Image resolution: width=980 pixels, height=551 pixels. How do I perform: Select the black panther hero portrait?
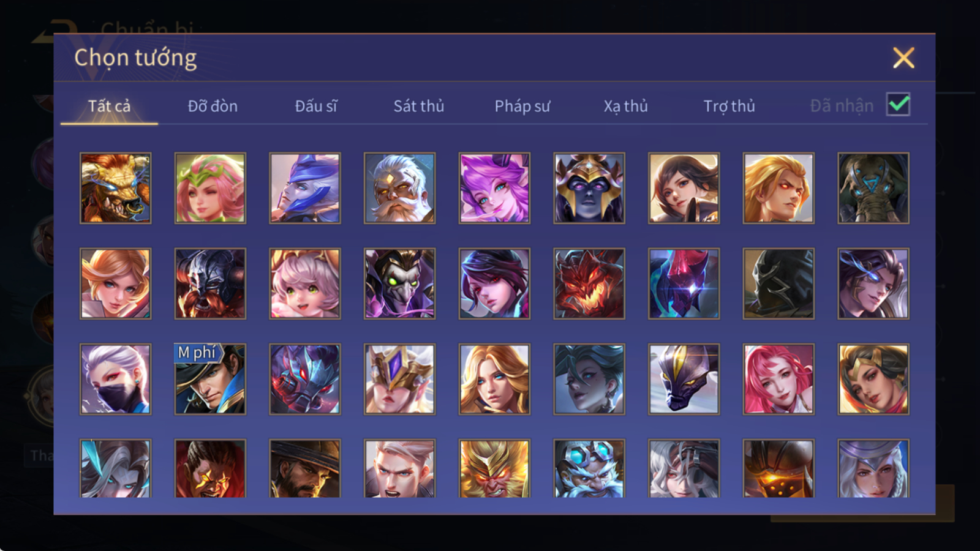click(x=684, y=379)
